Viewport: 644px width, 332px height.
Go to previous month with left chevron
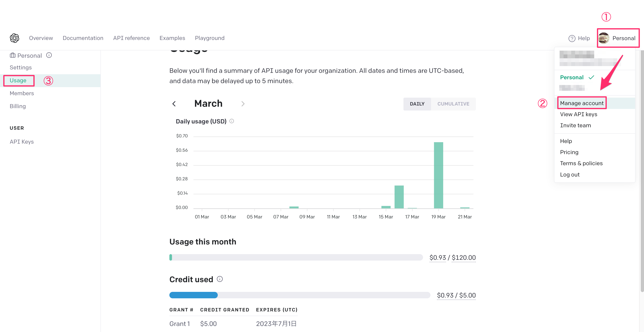(174, 104)
